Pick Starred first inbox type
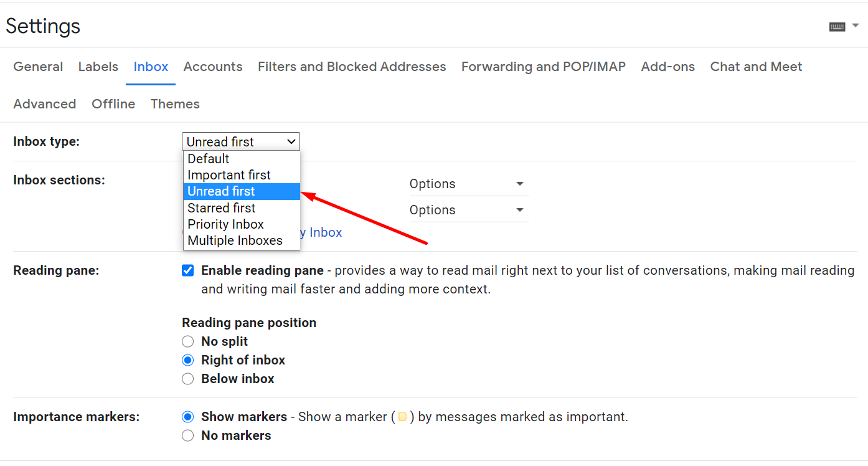Screen dimensions: 868x466 pos(242,208)
